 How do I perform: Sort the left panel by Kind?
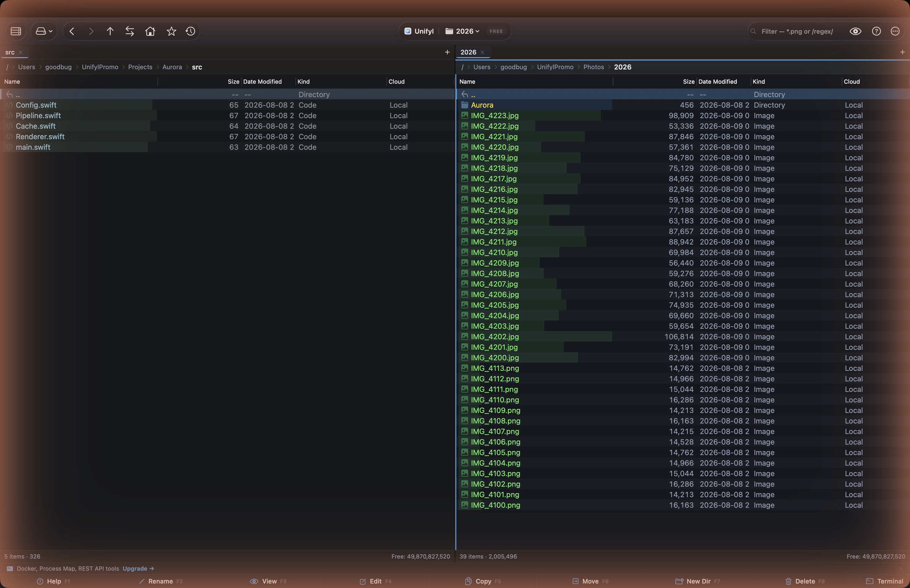pos(304,82)
